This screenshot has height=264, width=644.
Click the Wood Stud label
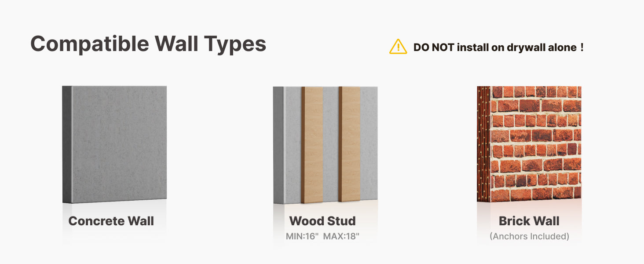click(x=322, y=221)
